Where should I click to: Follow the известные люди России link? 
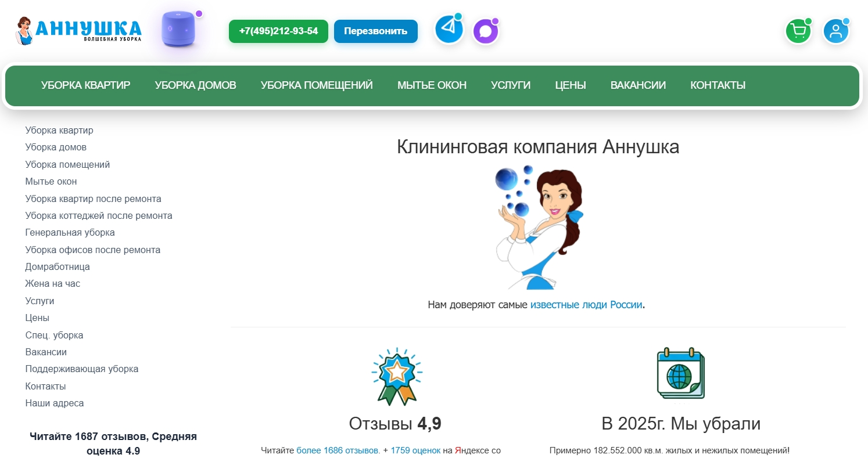pyautogui.click(x=586, y=305)
